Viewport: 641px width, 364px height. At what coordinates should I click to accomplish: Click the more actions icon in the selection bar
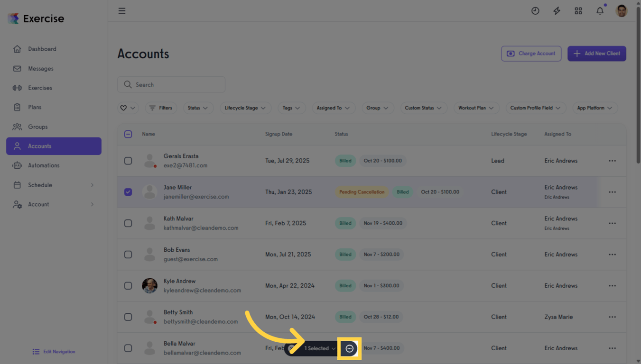[349, 348]
